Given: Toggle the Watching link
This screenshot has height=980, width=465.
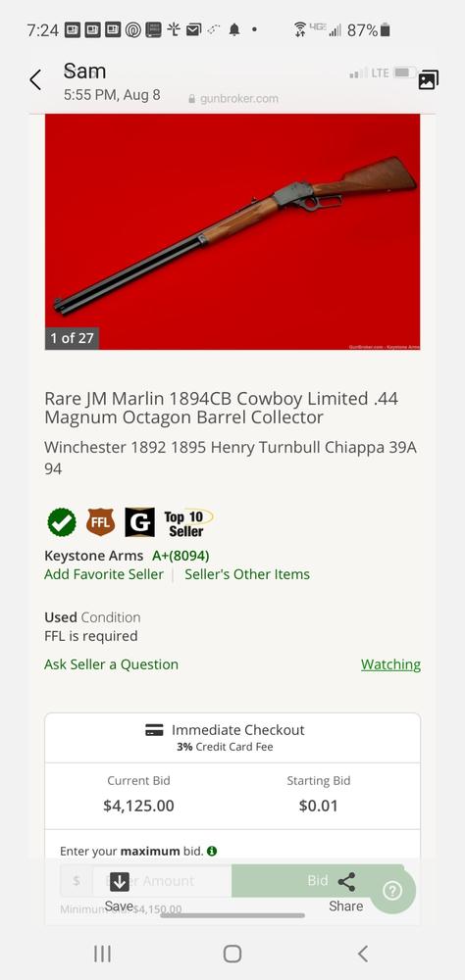Looking at the screenshot, I should (x=390, y=664).
